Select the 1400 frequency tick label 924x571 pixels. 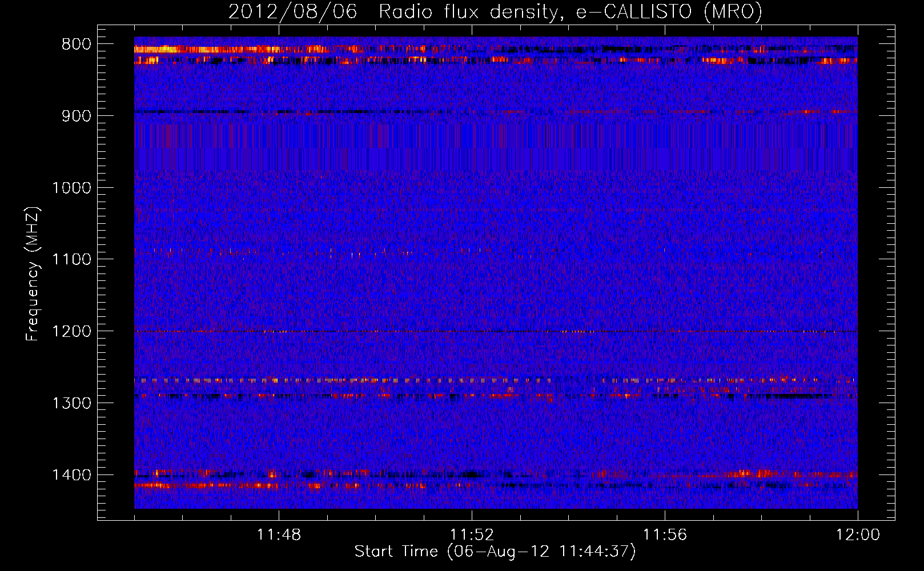(71, 475)
